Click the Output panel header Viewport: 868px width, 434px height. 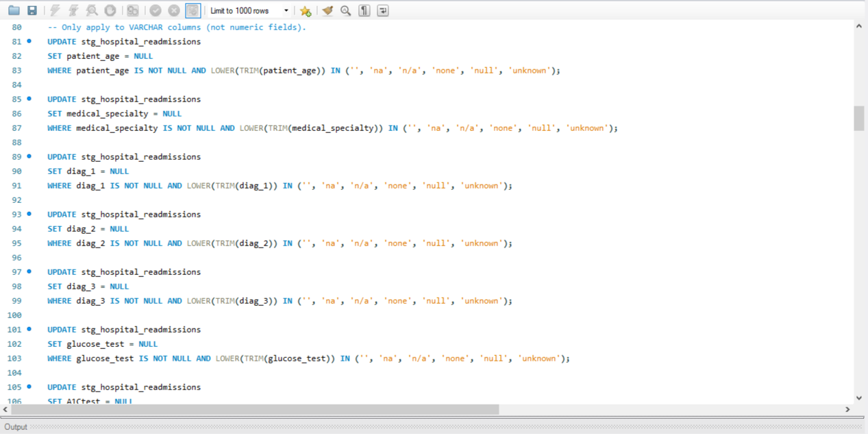tap(434, 426)
